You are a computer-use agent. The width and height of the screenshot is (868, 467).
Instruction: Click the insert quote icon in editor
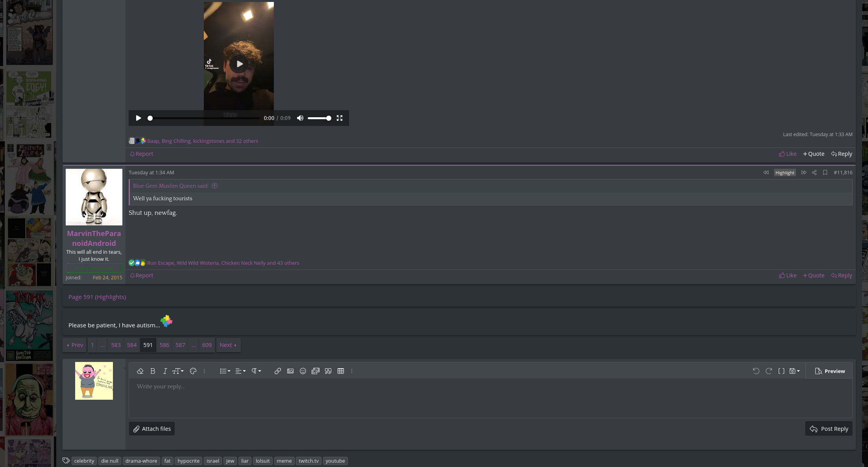coord(328,371)
